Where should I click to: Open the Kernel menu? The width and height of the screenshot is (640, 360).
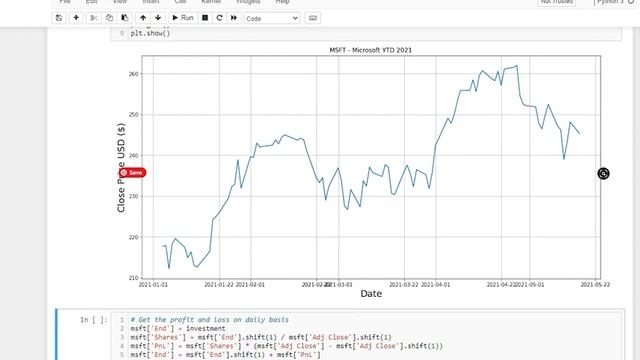tap(211, 2)
